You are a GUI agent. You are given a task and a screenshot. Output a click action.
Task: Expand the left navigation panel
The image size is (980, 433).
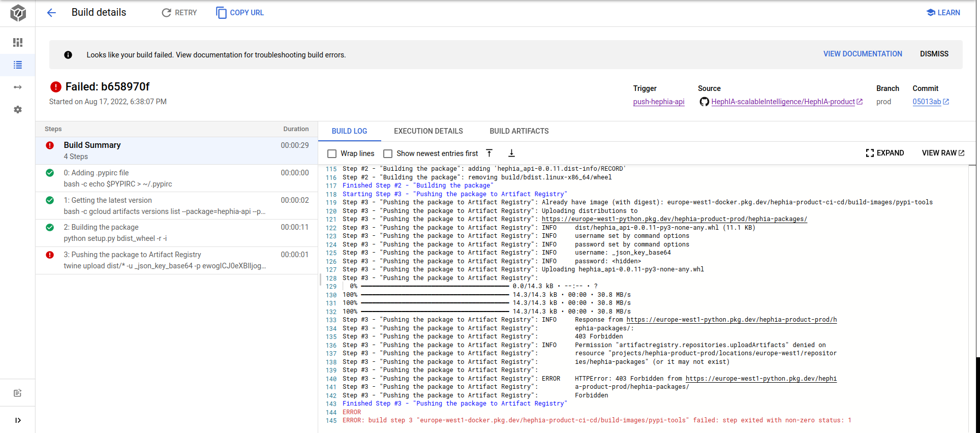coord(18,420)
